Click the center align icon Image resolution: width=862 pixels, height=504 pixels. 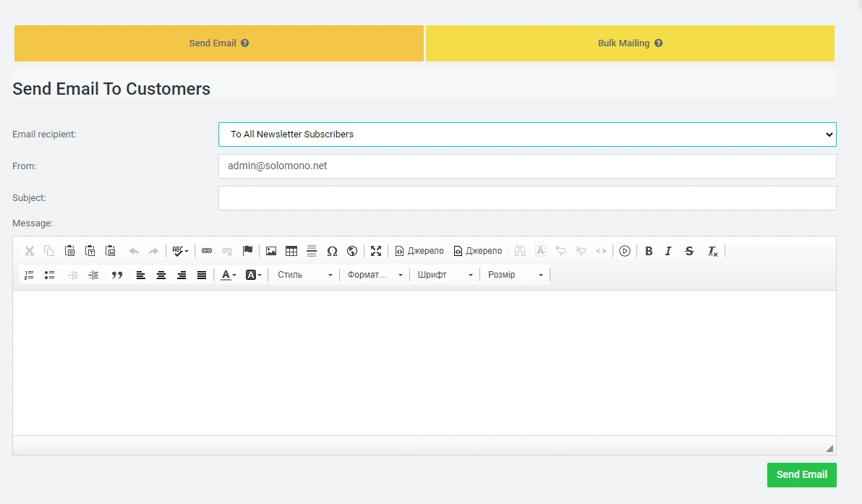point(161,275)
